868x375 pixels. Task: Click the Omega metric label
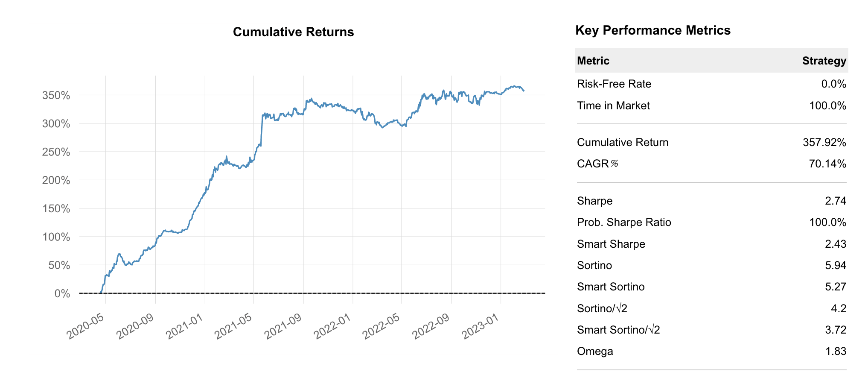click(x=594, y=351)
